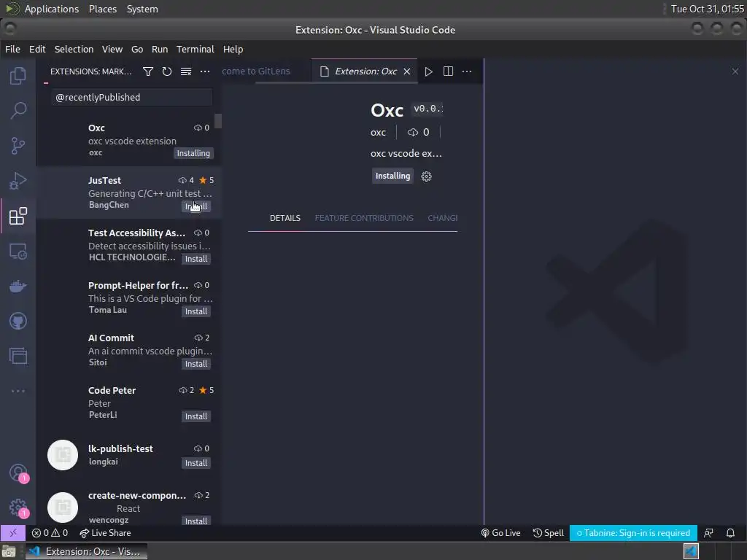Open the Search view in activity bar
This screenshot has height=560, width=747.
18,111
